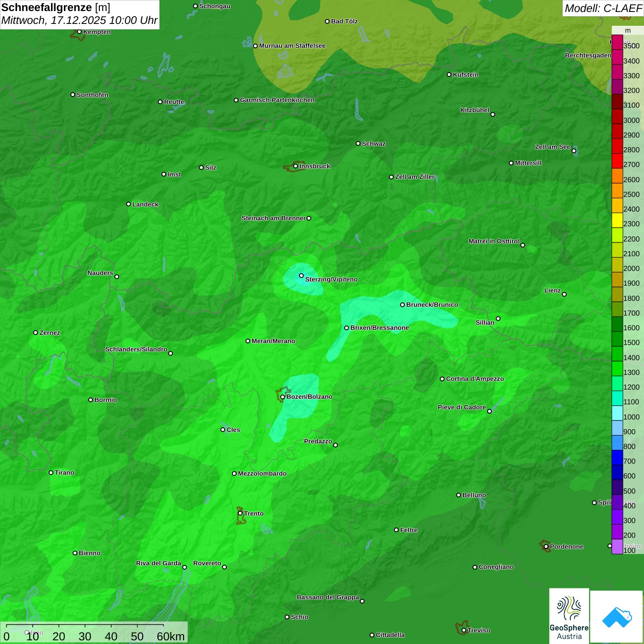Select the Zell am See label
644x644 pixels.
coord(552,147)
